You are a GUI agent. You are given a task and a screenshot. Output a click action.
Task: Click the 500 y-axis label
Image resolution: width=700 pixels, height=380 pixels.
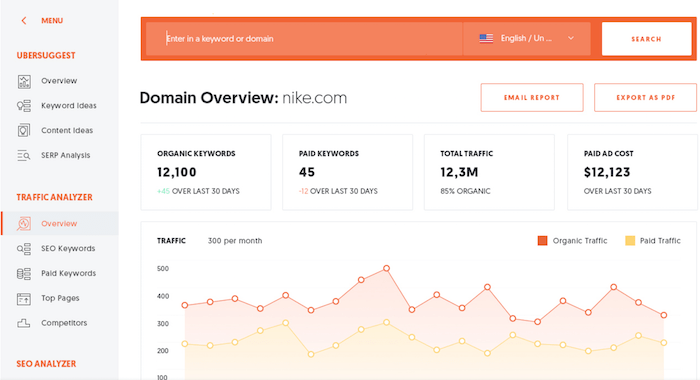tap(163, 269)
